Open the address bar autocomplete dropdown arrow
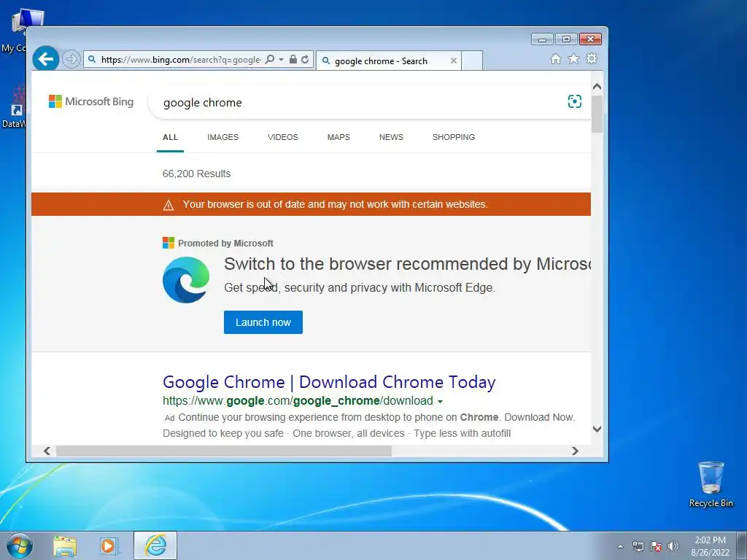 pos(281,60)
